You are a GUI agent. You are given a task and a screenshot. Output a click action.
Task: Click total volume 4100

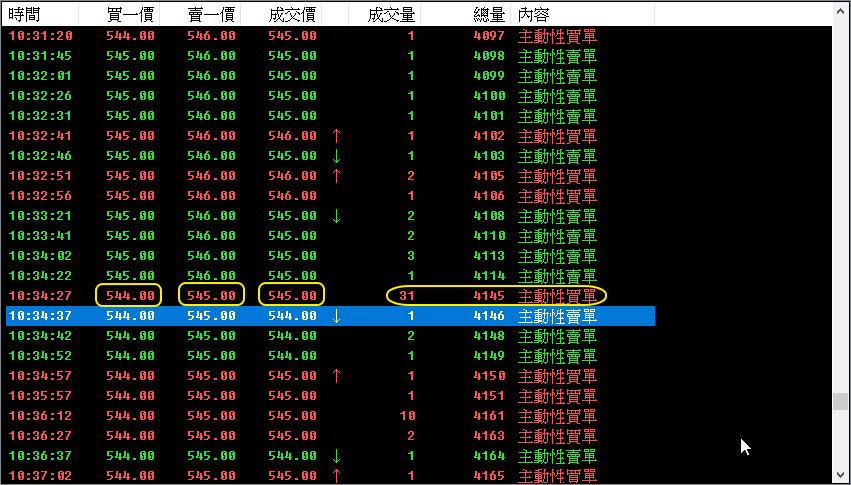point(488,96)
